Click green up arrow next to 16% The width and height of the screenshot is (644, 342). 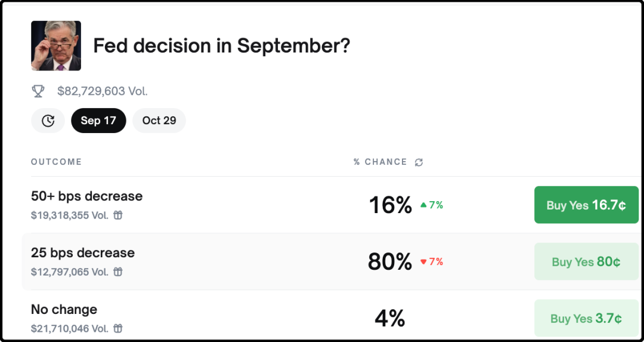424,205
